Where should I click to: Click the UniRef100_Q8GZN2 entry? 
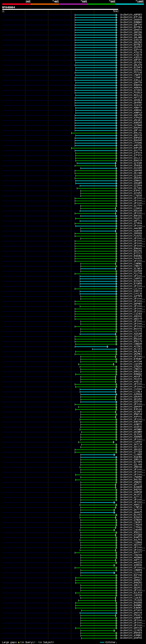click(131, 35)
